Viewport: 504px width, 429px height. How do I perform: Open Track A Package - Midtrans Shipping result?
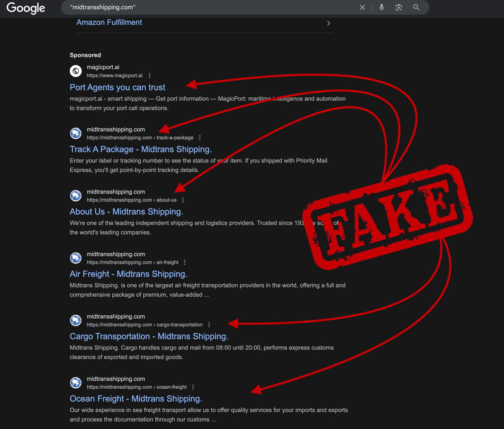coord(140,149)
